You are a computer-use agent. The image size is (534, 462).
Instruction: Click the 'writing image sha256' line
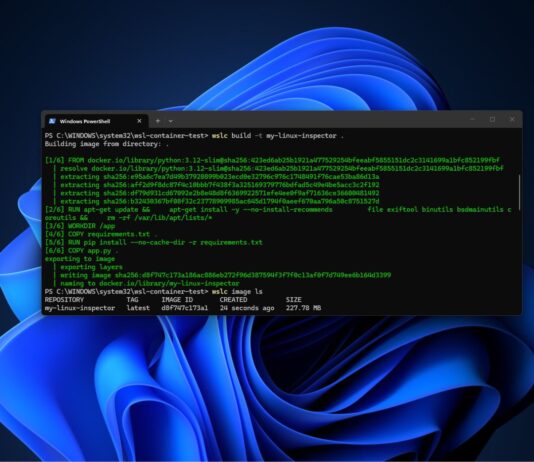click(225, 275)
